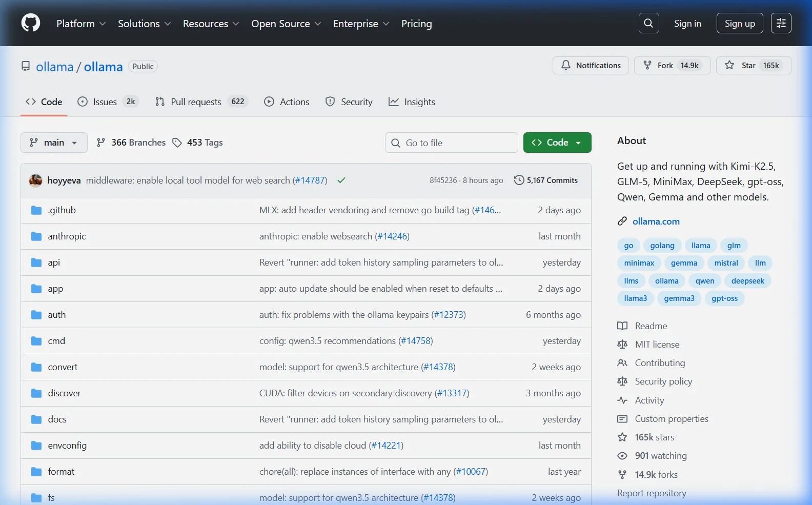Select the gpt-oss topic tag
Viewport: 812px width, 505px height.
(724, 298)
